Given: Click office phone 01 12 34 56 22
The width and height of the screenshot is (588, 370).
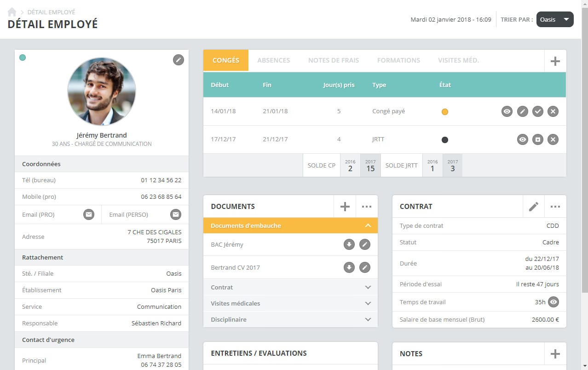Looking at the screenshot, I should (161, 180).
